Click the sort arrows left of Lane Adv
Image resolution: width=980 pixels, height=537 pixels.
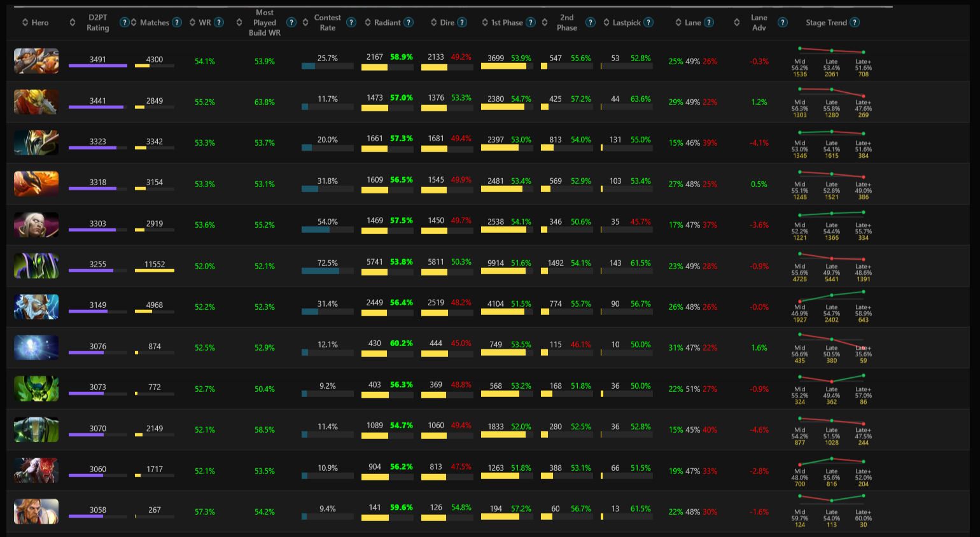tap(737, 22)
